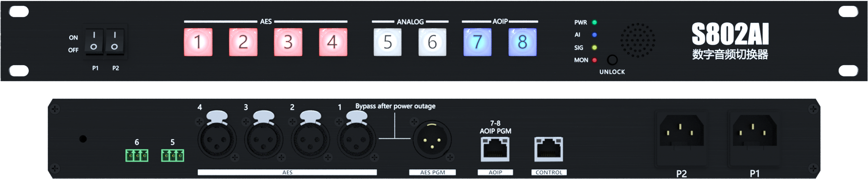Click the CONTROL RJ45 port

[549, 149]
